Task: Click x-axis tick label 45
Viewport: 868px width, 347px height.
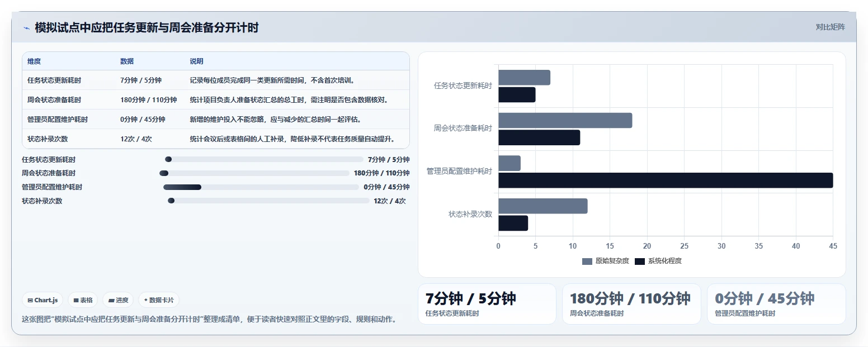Action: tap(833, 246)
